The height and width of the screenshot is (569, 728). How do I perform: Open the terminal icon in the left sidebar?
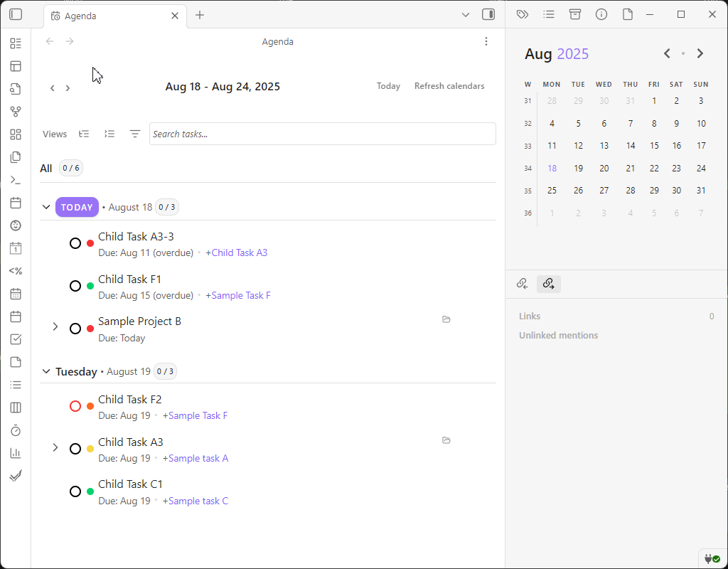click(16, 180)
